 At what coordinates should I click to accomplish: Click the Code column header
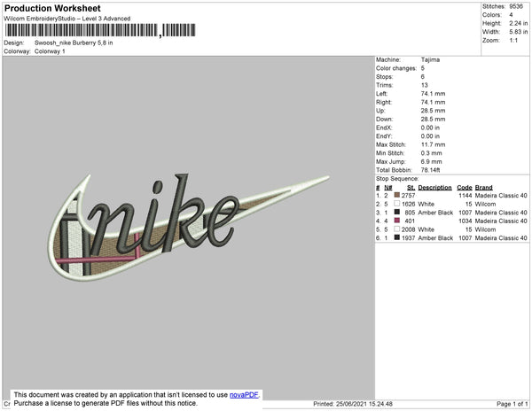point(465,188)
